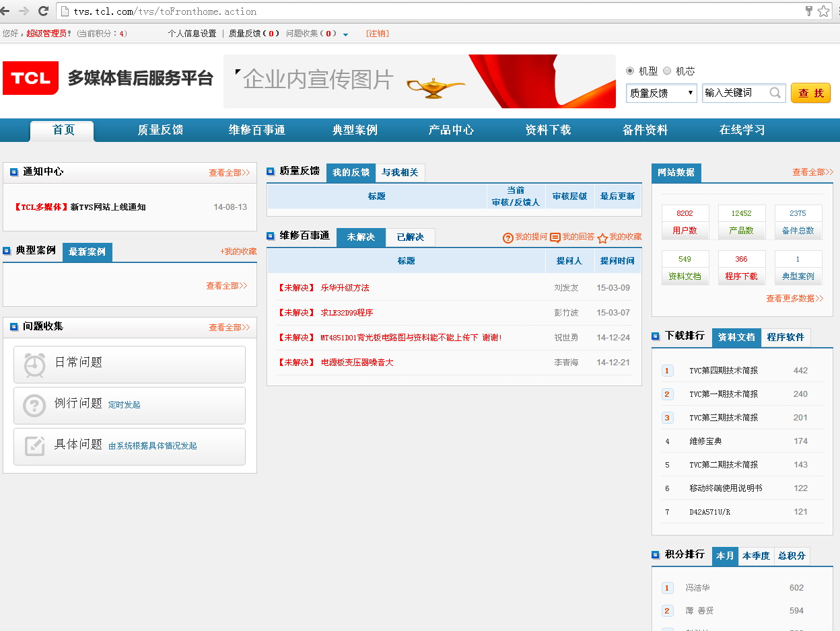This screenshot has height=631, width=840.
Task: View all in 网站数据 panel
Action: (813, 172)
